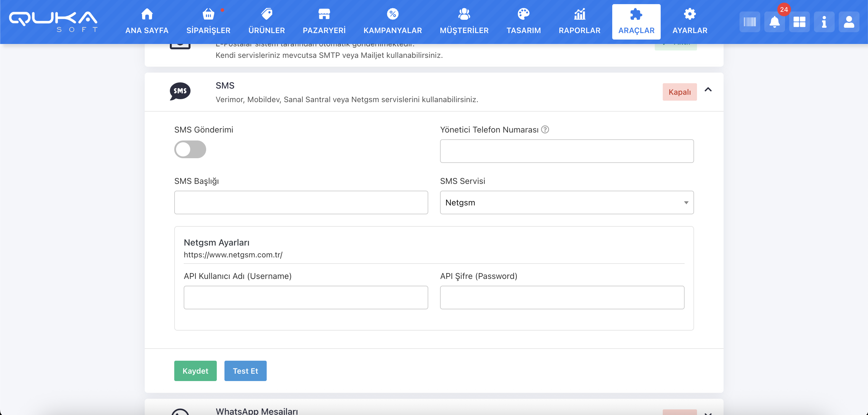Open the Pazaryeri menu

[324, 22]
